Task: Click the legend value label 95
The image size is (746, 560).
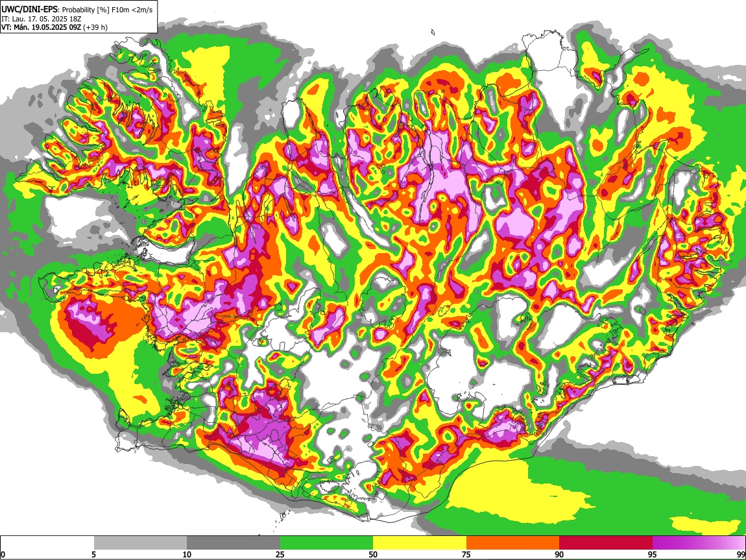Action: (653, 555)
